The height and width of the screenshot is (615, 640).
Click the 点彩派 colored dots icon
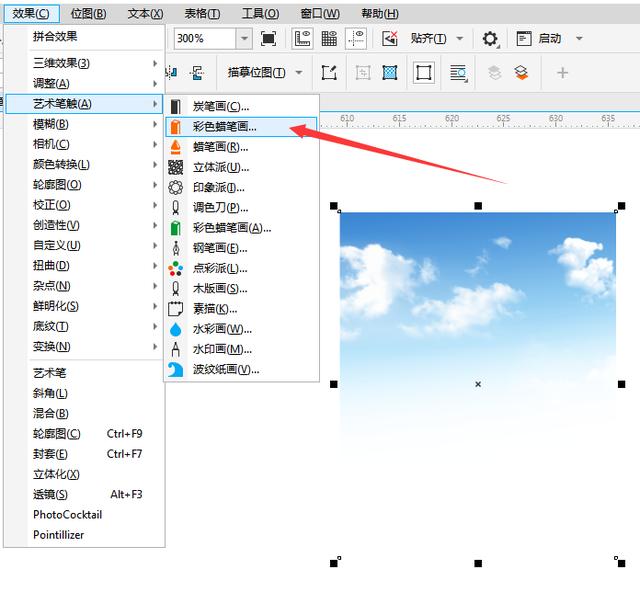tap(176, 269)
